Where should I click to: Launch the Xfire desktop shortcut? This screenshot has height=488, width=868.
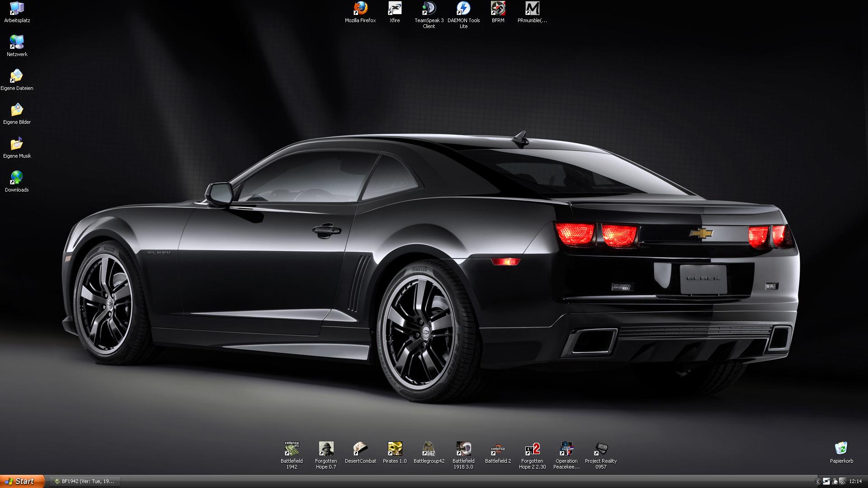click(395, 12)
